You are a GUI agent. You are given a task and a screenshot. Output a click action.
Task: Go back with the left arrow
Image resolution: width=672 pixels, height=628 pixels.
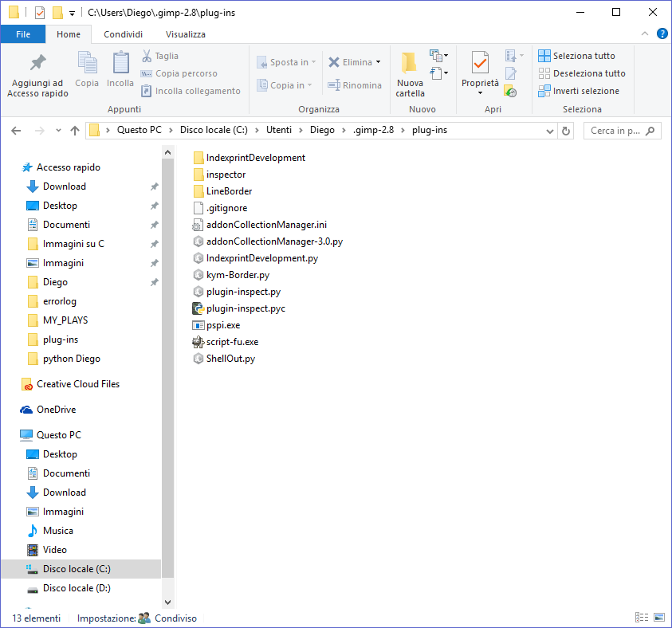coord(16,131)
